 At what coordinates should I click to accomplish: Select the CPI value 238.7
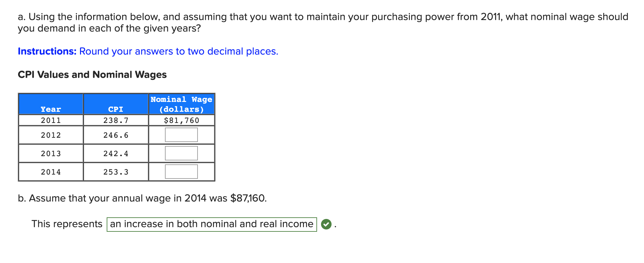tap(116, 120)
